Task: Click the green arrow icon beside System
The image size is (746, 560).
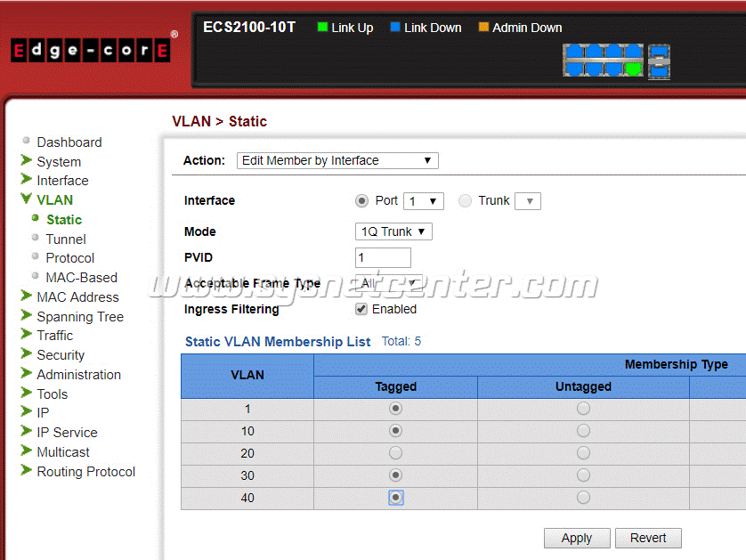Action: 26,161
